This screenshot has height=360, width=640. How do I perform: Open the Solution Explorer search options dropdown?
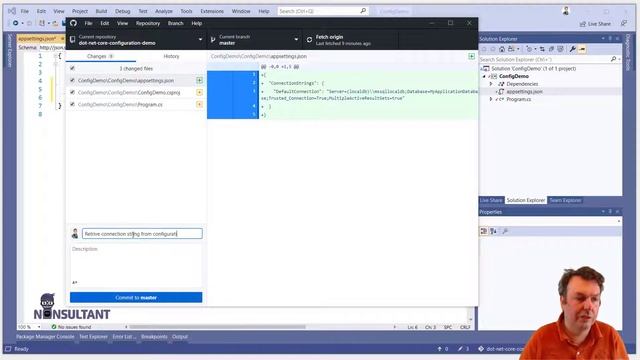pyautogui.click(x=620, y=60)
